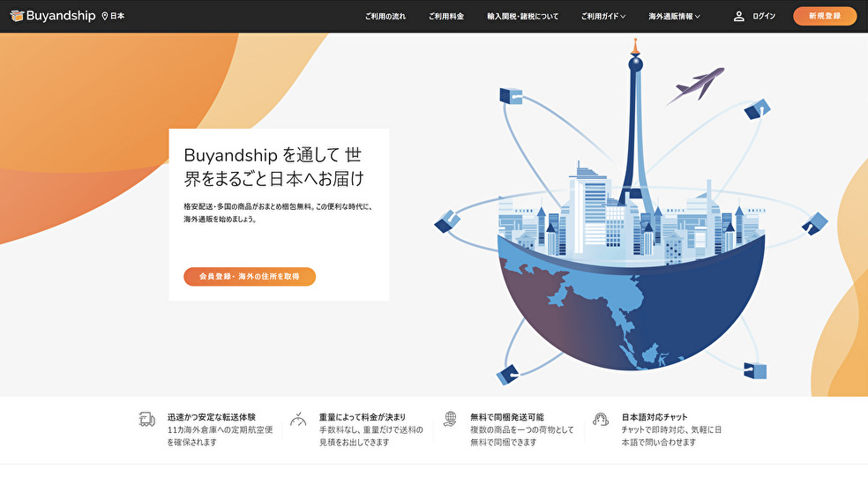The image size is (868, 492).
Task: Click the hero subtitle starting 格安配送
Action: [279, 212]
